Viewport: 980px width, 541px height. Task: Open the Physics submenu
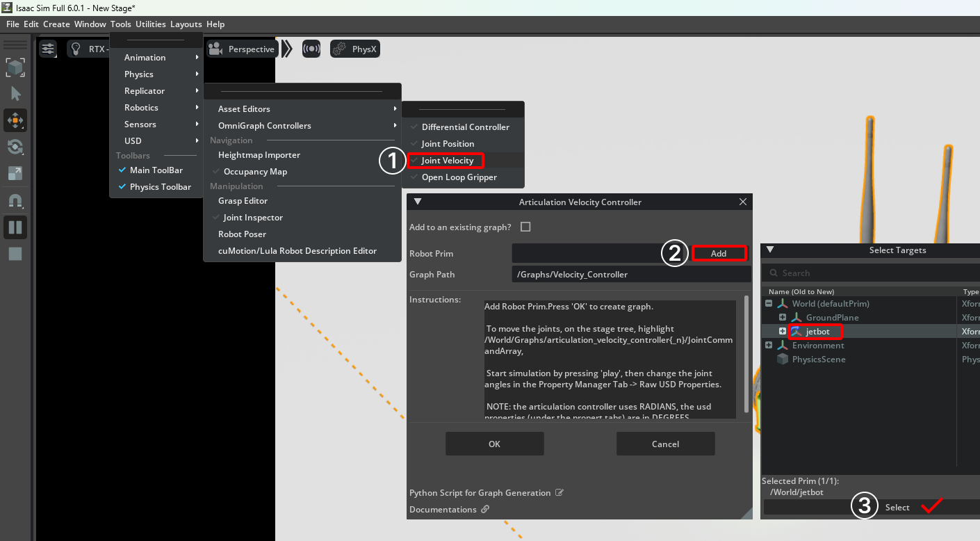(156, 74)
